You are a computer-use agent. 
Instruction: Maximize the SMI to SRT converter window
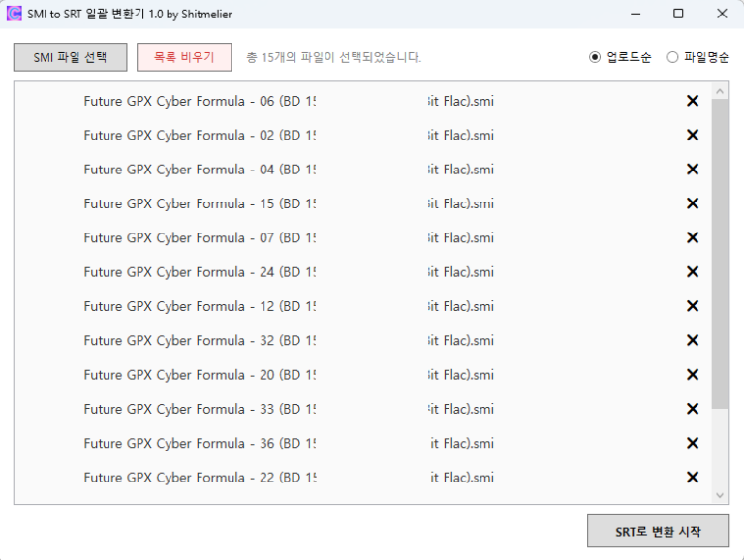[678, 14]
